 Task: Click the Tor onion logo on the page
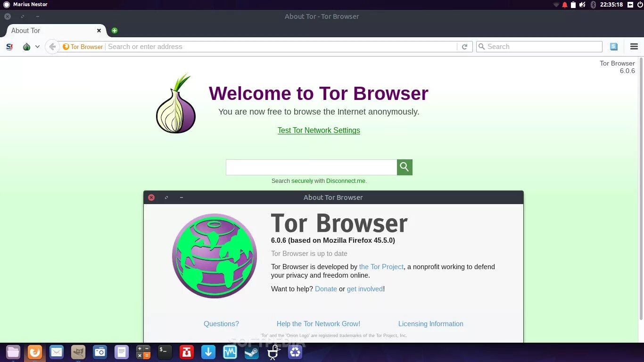click(175, 103)
